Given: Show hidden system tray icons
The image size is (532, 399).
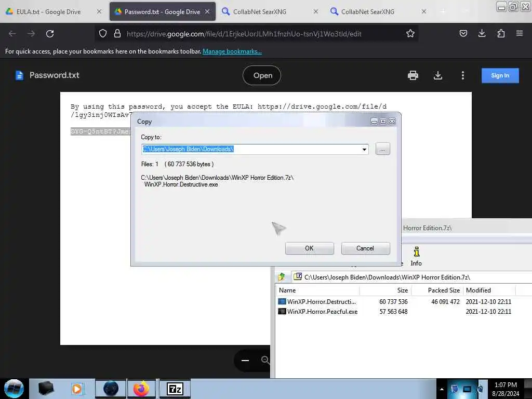Looking at the screenshot, I should (x=442, y=389).
